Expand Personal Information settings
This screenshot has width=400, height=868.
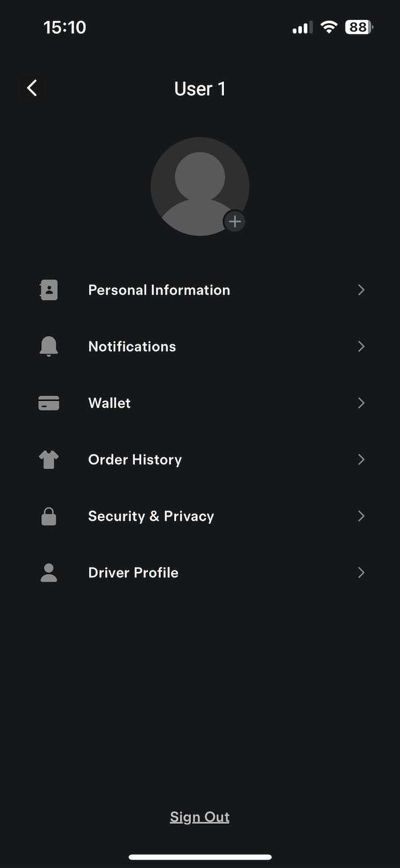click(361, 290)
